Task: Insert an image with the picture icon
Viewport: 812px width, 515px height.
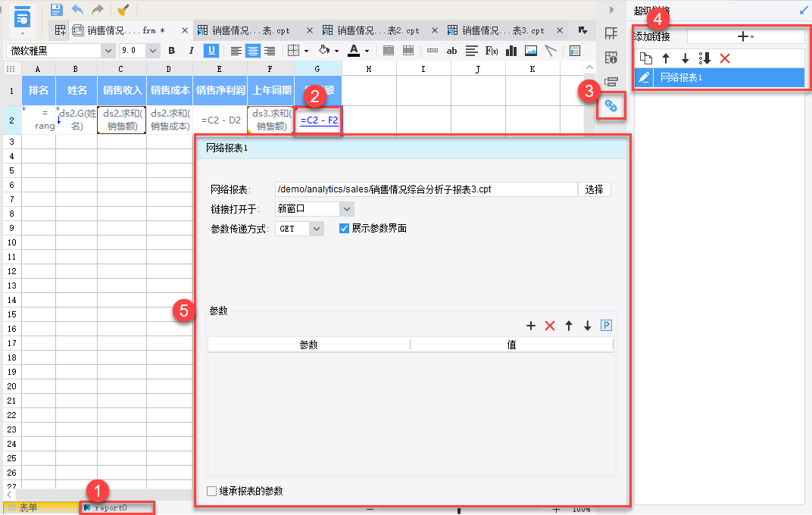Action: tap(531, 51)
